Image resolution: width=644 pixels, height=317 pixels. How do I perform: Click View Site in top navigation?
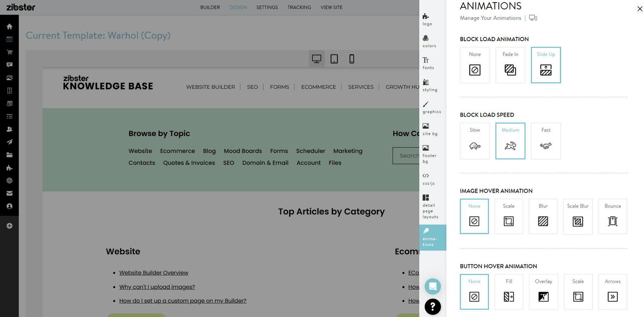(331, 7)
